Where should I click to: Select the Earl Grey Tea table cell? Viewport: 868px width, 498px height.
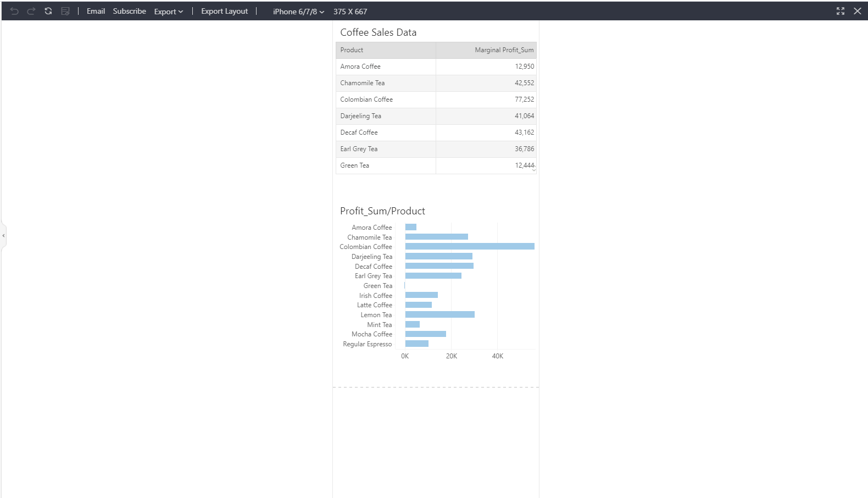pos(386,149)
